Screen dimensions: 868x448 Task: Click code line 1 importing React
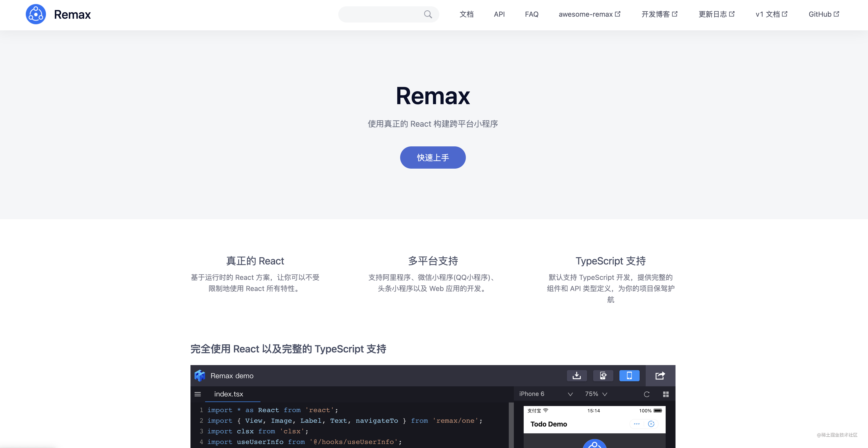(x=272, y=410)
